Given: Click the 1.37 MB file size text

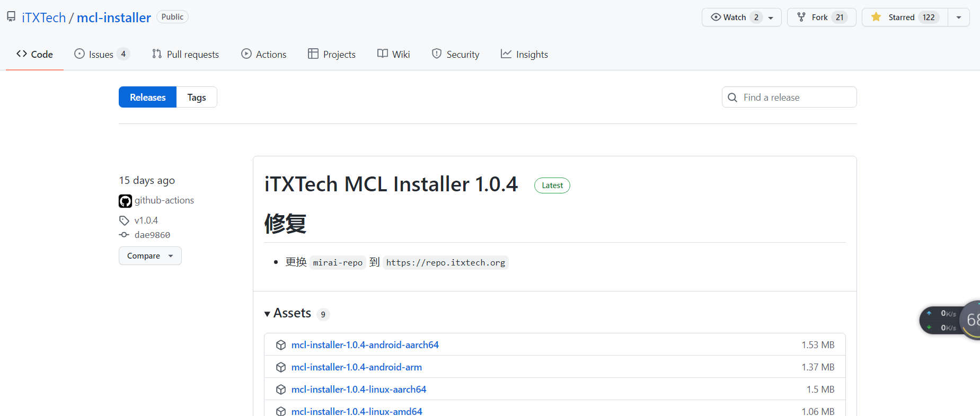Looking at the screenshot, I should click(x=818, y=367).
